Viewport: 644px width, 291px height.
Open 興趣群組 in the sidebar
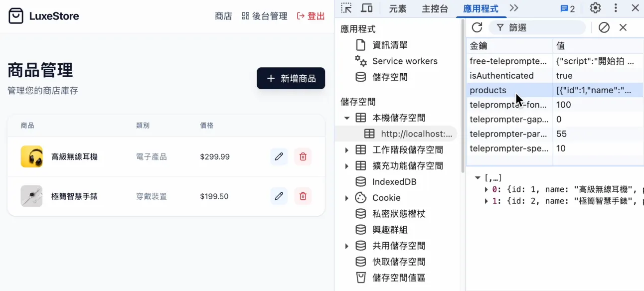pos(390,230)
